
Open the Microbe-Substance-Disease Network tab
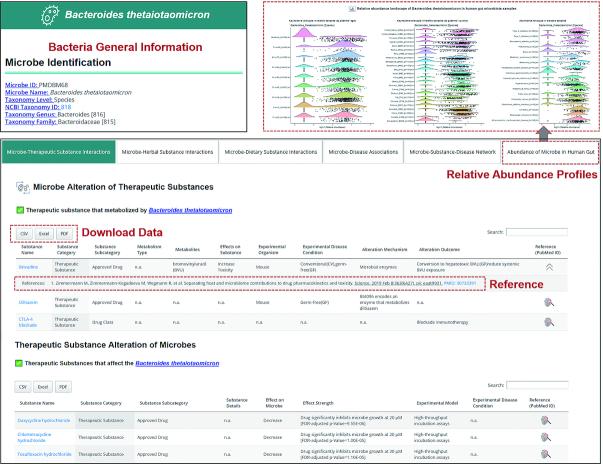452,152
